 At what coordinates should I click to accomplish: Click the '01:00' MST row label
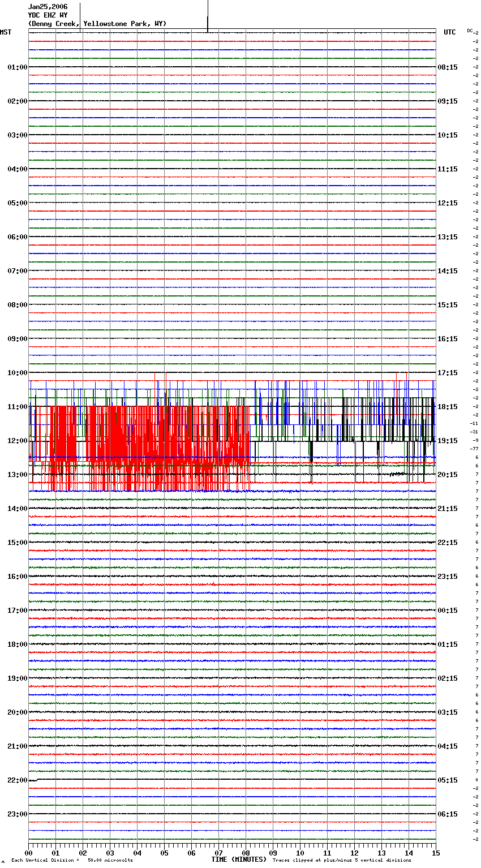pyautogui.click(x=18, y=67)
